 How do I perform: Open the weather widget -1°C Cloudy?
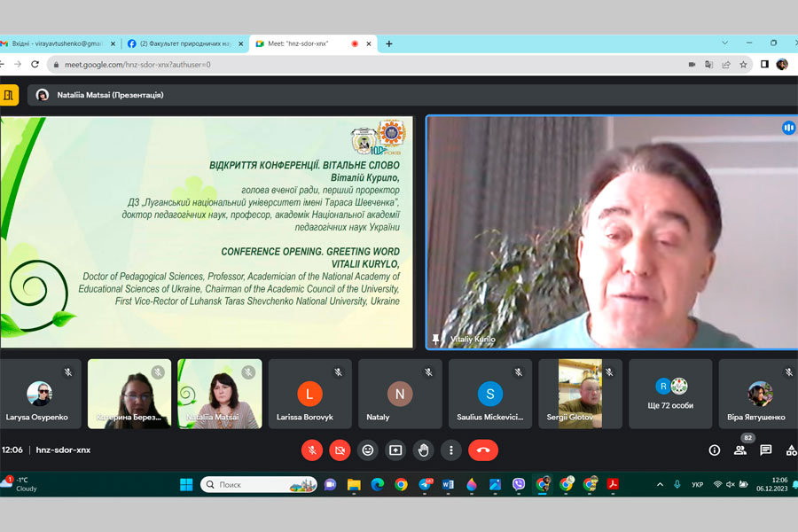click(x=20, y=484)
